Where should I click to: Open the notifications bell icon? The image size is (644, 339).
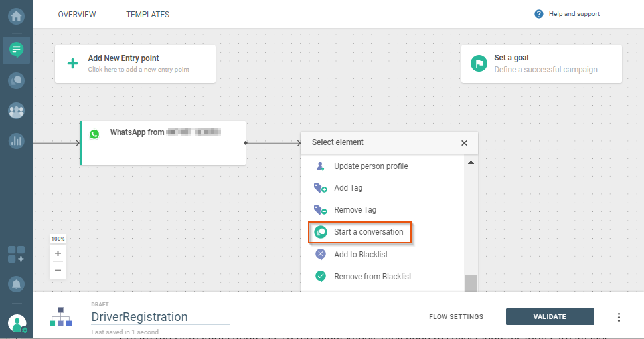(x=16, y=284)
